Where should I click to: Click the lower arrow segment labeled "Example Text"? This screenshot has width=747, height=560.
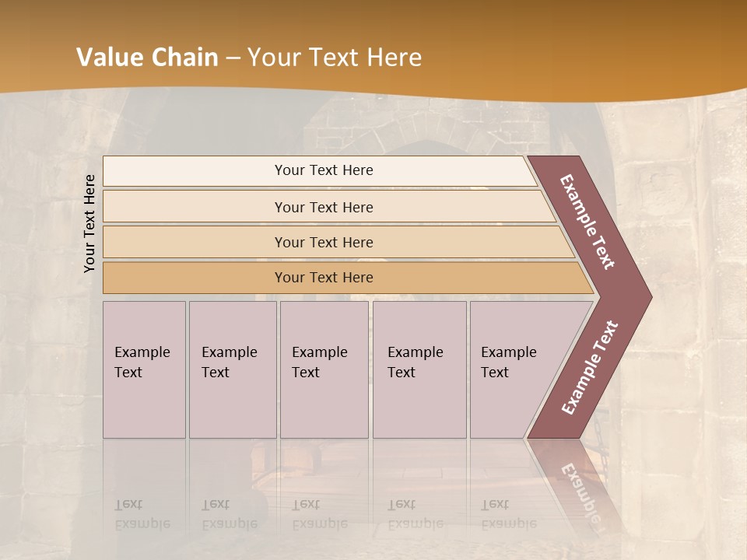(590, 367)
